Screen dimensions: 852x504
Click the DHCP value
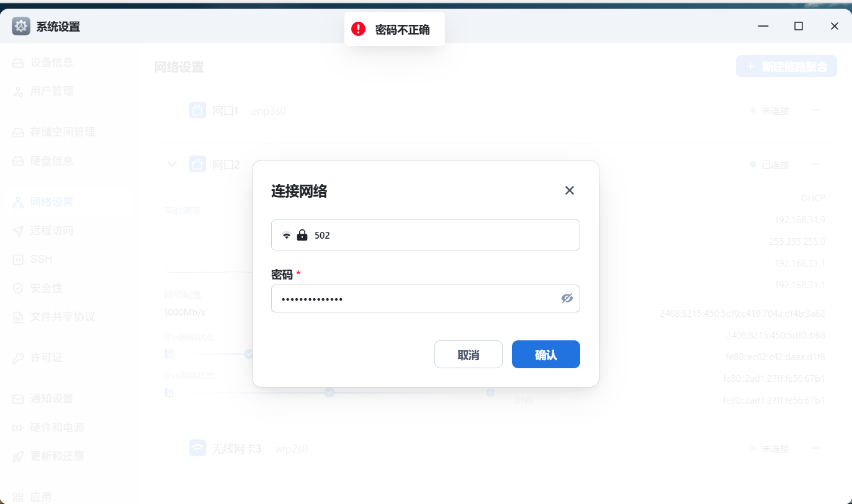click(x=813, y=198)
